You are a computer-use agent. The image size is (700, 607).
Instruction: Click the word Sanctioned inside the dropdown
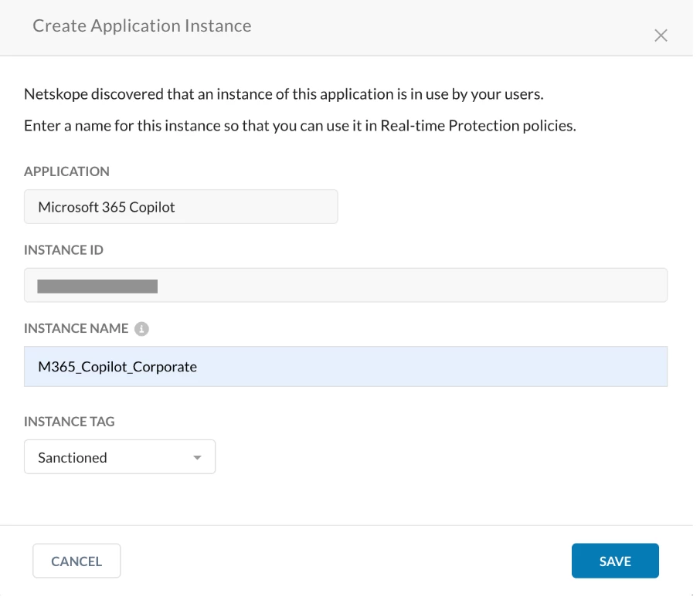73,458
